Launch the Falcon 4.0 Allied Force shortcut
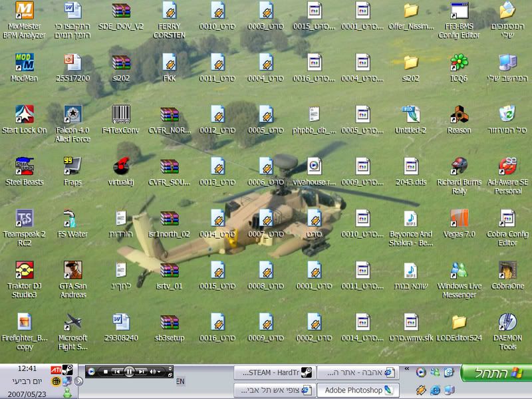 coord(72,114)
